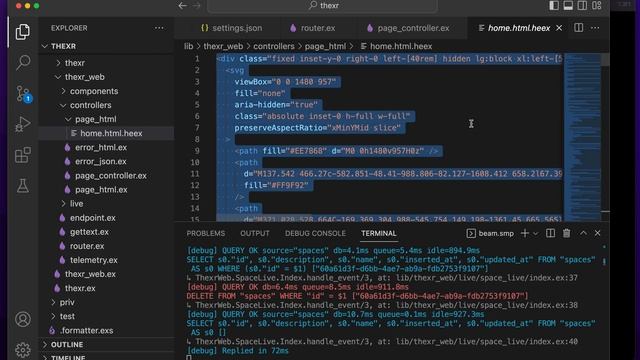640x360 pixels.
Task: Select the beam.smp terminal entry
Action: [x=490, y=233]
